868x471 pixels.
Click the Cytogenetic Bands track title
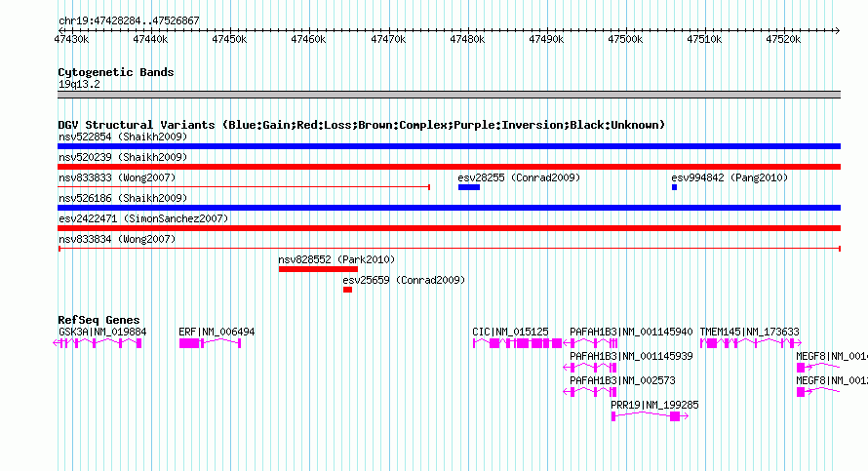tap(116, 72)
